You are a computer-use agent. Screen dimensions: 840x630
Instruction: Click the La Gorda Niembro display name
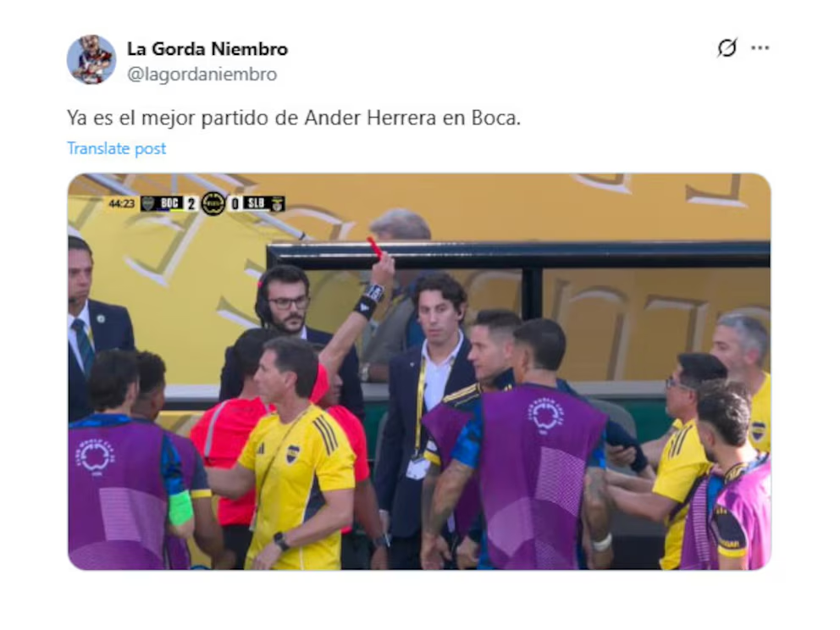tap(207, 49)
